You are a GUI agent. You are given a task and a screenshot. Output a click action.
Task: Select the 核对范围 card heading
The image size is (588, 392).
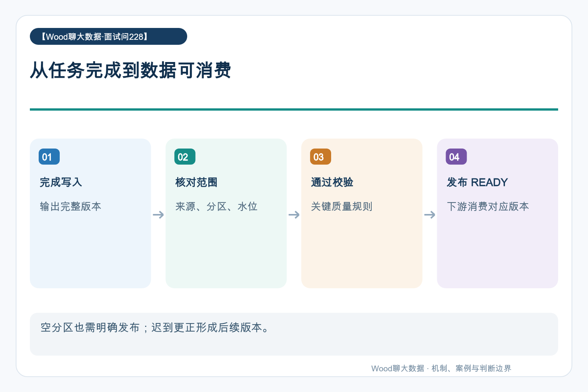(196, 182)
